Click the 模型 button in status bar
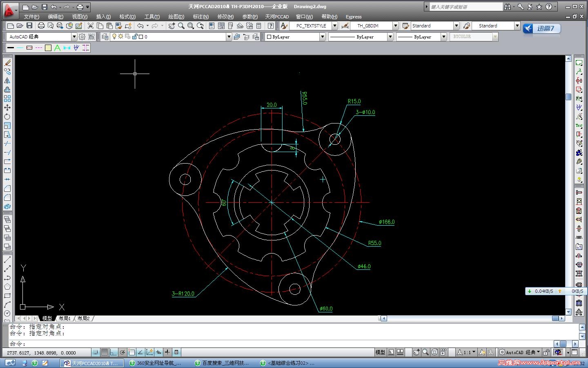588x368 pixels. (380, 352)
